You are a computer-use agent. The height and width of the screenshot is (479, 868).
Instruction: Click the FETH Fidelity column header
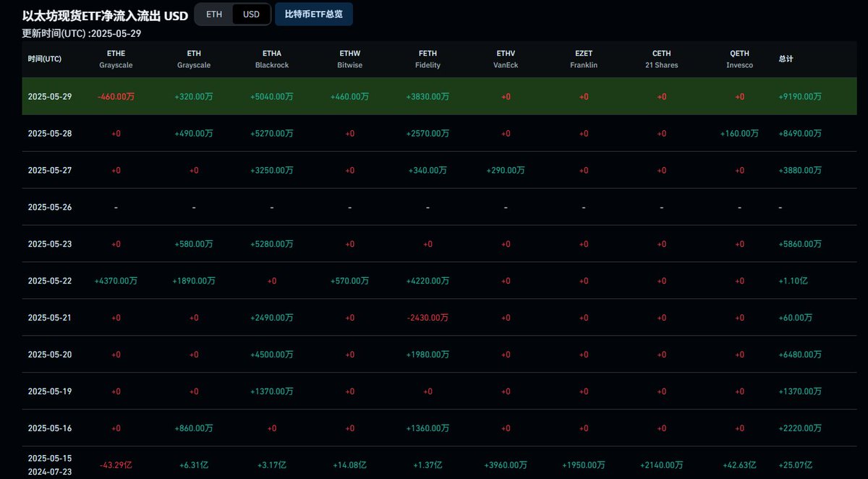(427, 59)
